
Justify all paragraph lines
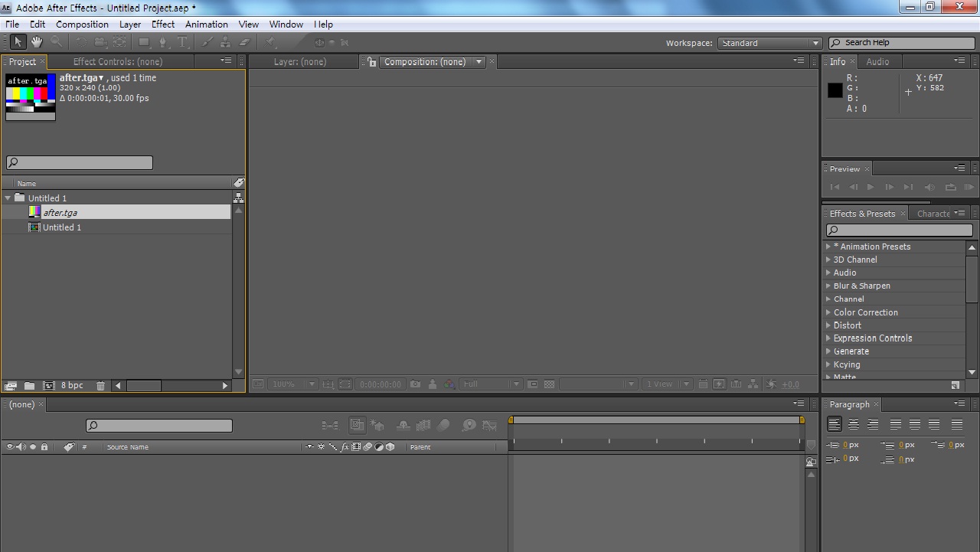(957, 424)
